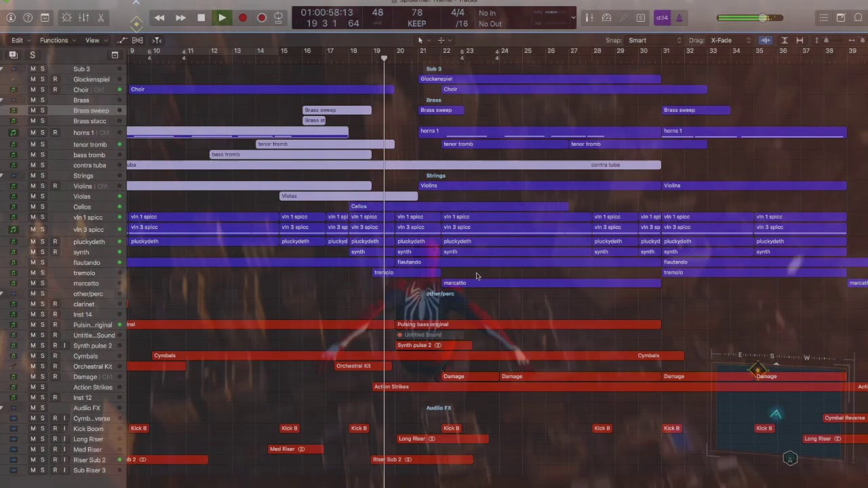Open the Mixer faders icon

point(83,18)
